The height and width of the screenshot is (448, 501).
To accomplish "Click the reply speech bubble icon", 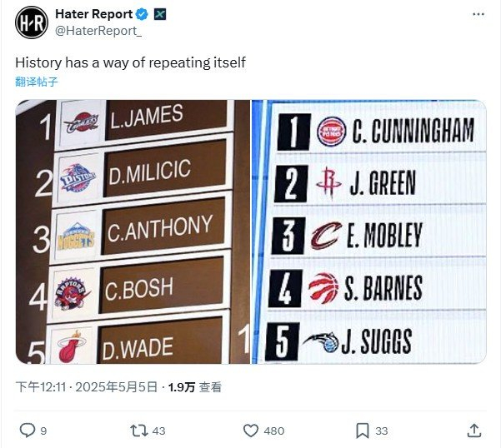I will point(27,431).
